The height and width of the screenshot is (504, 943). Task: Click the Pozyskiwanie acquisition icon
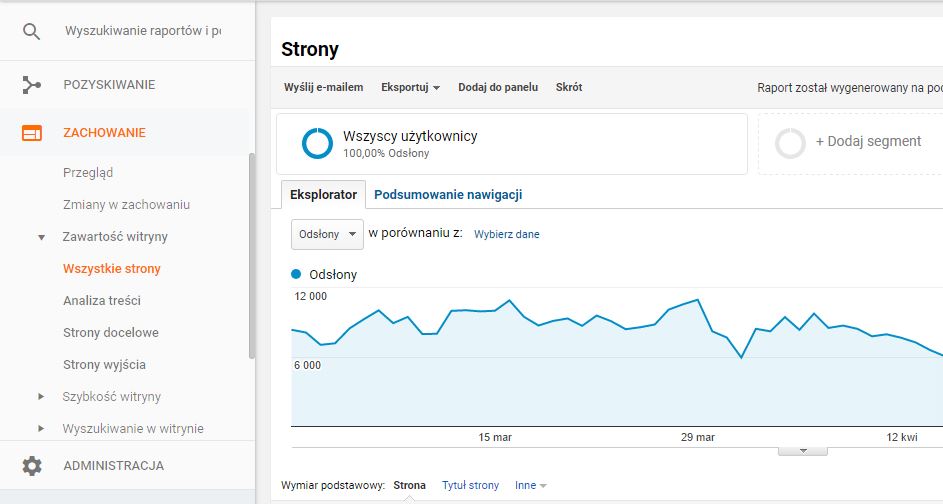click(x=31, y=85)
